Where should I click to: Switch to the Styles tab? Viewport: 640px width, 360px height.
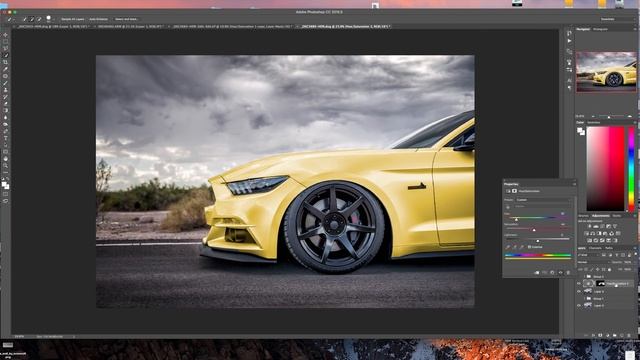tap(617, 216)
